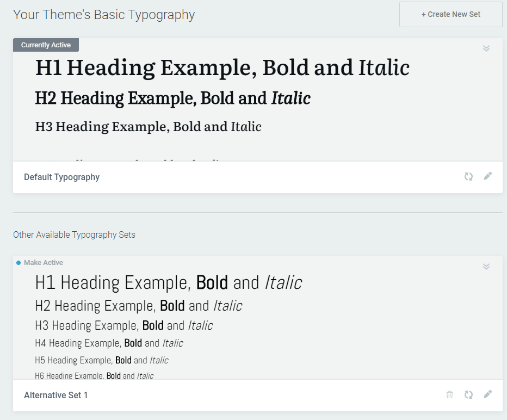Select the Default Typography set name
The height and width of the screenshot is (420, 507).
(61, 177)
